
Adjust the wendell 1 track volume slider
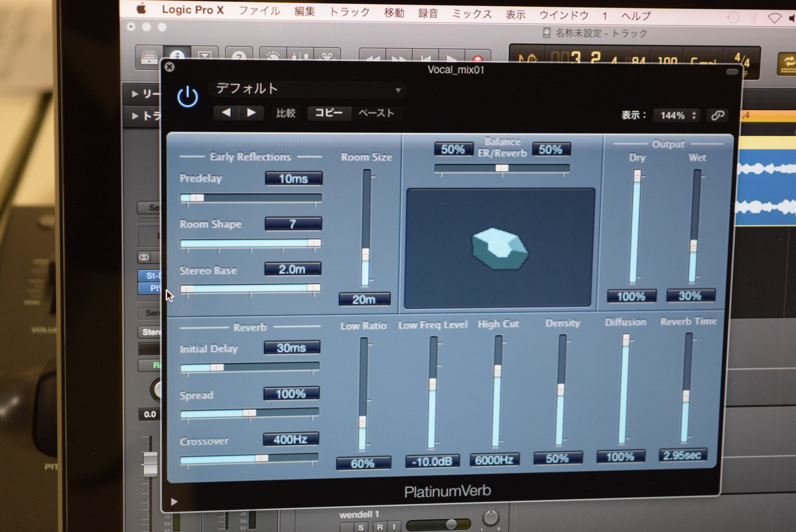tap(438, 524)
